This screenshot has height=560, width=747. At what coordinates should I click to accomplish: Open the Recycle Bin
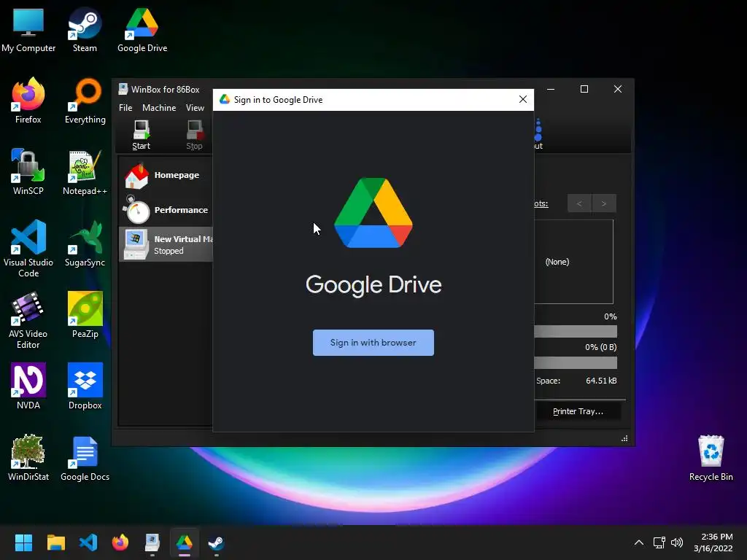tap(711, 458)
